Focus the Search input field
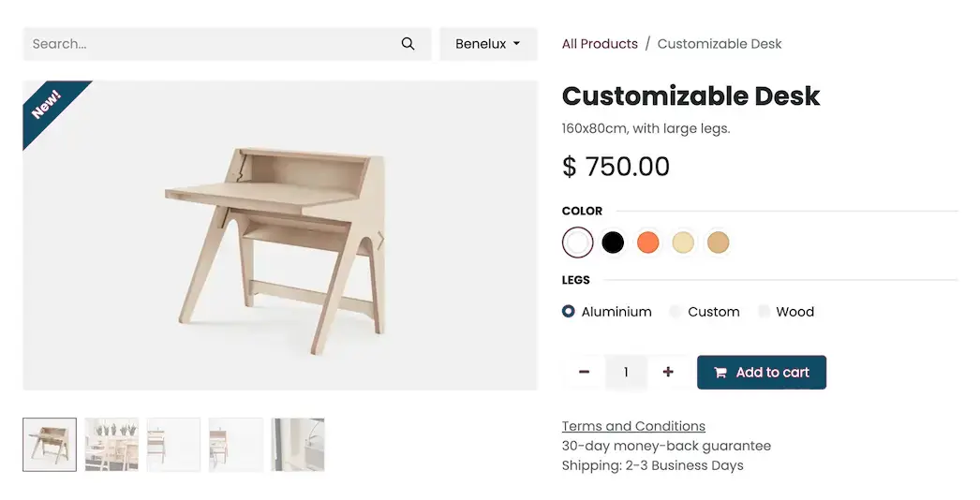The height and width of the screenshot is (500, 980). point(211,44)
